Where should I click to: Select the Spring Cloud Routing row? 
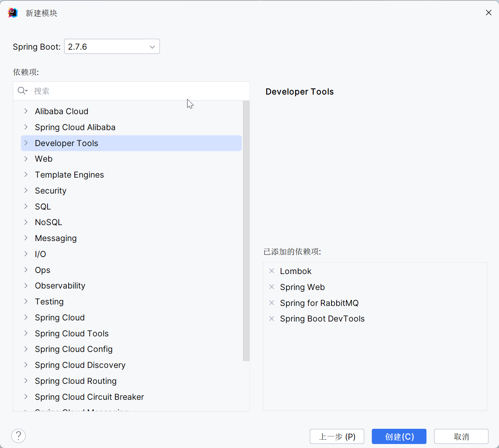(131, 381)
